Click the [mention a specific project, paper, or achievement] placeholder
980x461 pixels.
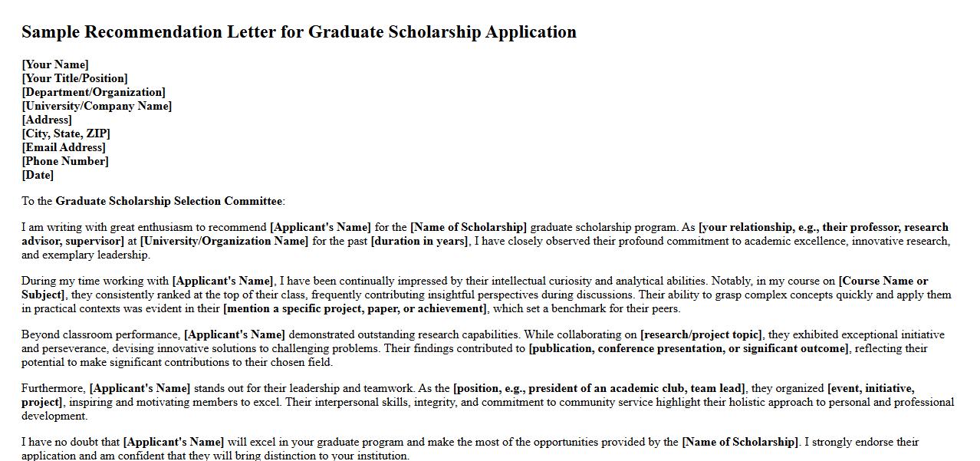click(355, 308)
